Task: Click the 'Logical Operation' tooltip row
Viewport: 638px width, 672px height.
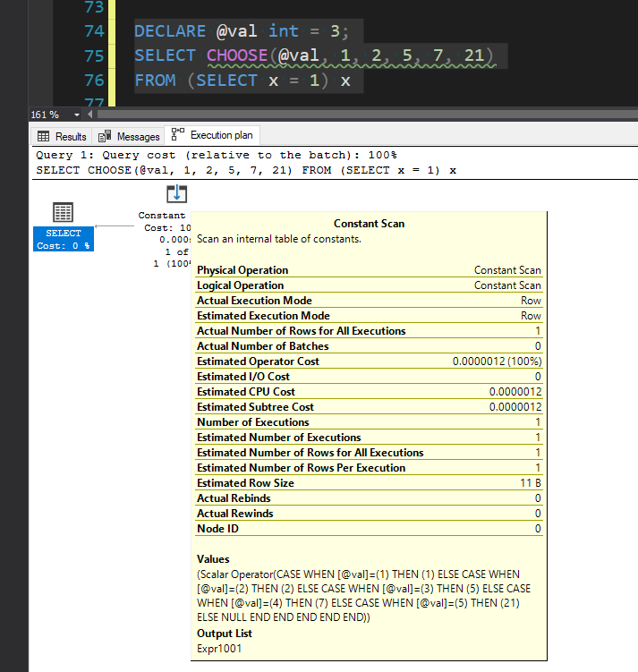Action: point(369,285)
